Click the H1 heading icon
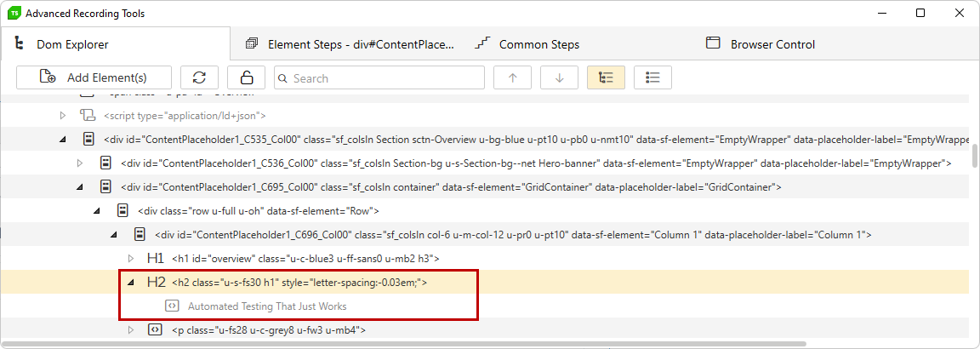Image resolution: width=980 pixels, height=349 pixels. 156,258
